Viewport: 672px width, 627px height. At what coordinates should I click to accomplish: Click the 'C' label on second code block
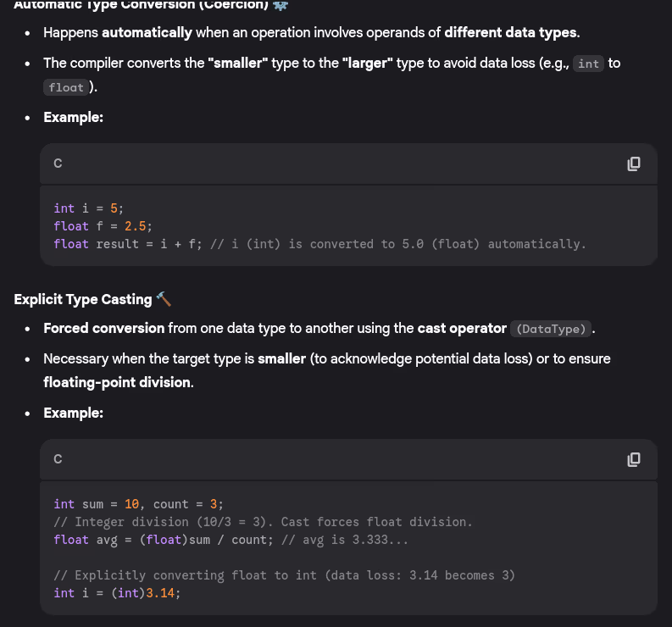tap(58, 459)
